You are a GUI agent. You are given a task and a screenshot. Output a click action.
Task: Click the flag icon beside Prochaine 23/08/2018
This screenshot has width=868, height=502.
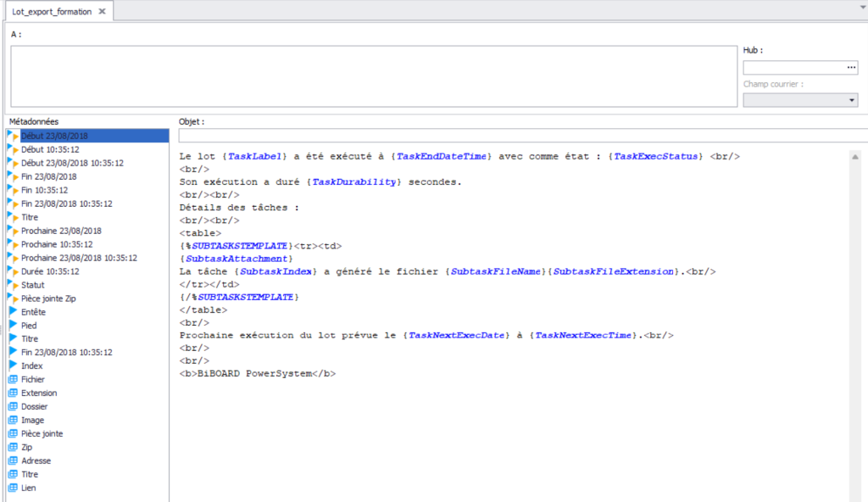(13, 231)
